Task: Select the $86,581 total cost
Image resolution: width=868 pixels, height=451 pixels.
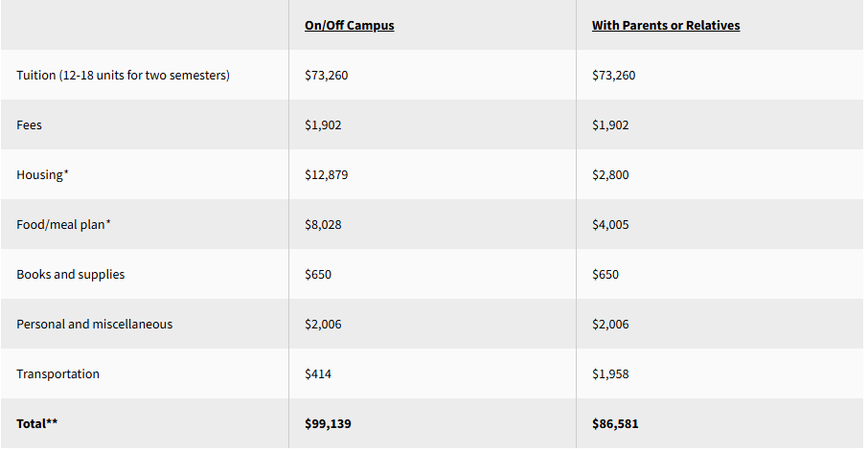Action: pos(615,423)
